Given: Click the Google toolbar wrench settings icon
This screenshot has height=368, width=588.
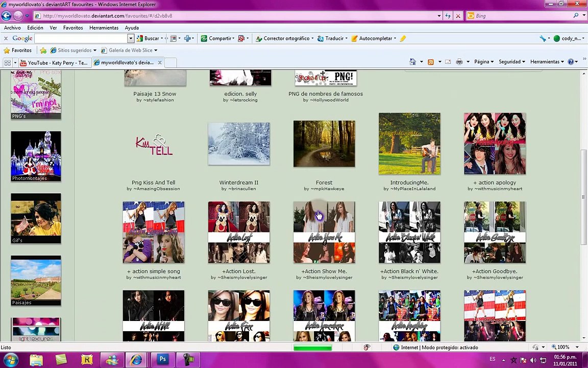Looking at the screenshot, I should tap(543, 38).
